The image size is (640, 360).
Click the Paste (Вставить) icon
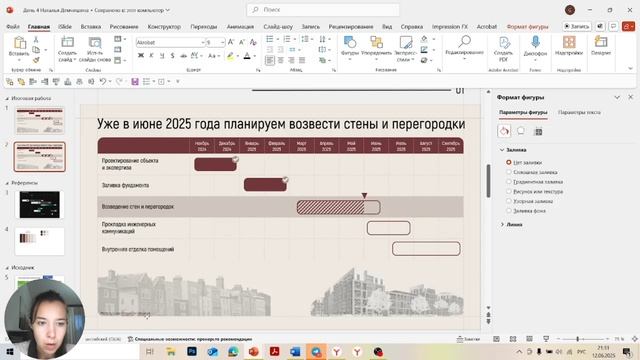(x=19, y=43)
